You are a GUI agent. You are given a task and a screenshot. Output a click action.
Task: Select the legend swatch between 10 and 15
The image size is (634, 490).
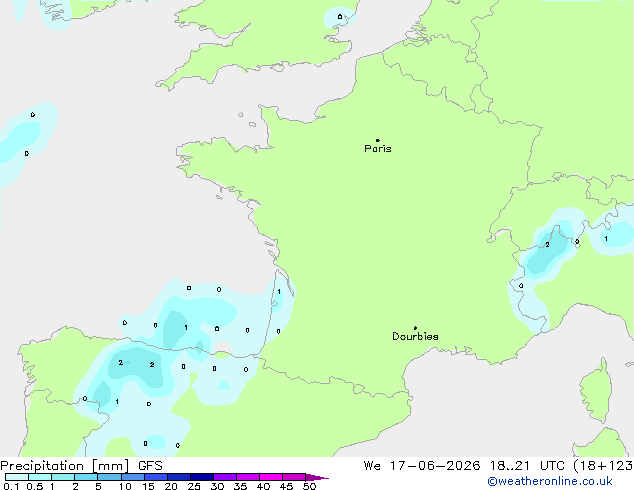(133, 477)
